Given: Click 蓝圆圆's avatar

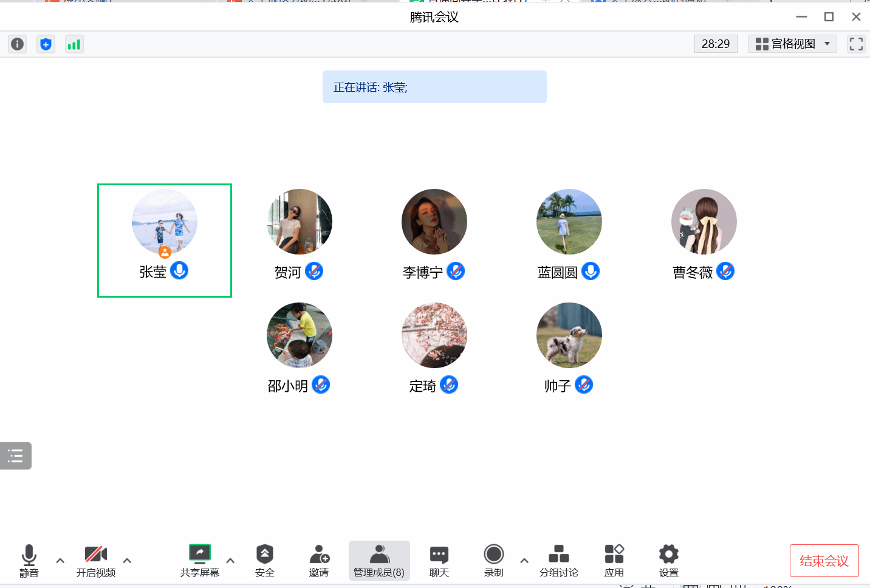Looking at the screenshot, I should point(569,222).
